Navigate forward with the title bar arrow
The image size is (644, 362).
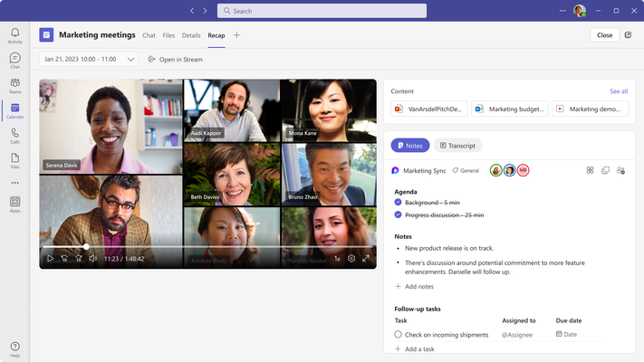pyautogui.click(x=205, y=11)
